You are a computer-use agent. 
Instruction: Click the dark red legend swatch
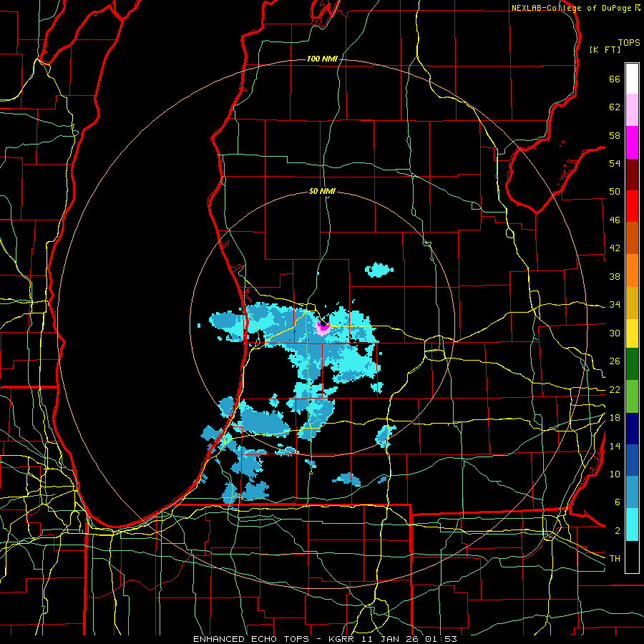point(632,174)
